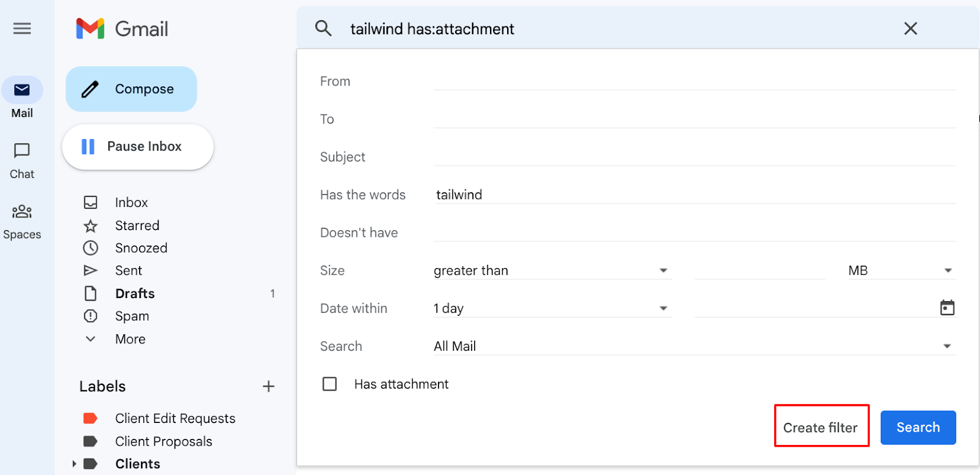Open the '1 day' date range dropdown
Viewport: 980px width, 475px height.
tap(552, 309)
